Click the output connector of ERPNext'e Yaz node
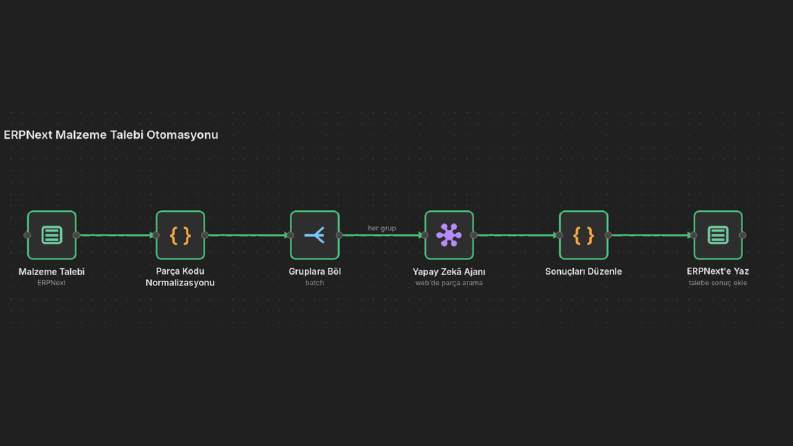 pyautogui.click(x=742, y=235)
